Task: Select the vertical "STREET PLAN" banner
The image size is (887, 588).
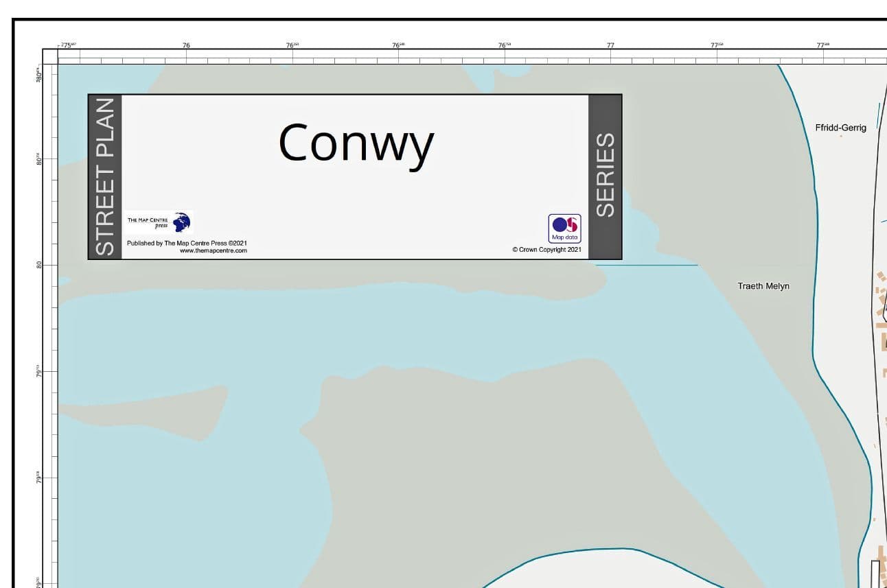Action: coord(105,177)
